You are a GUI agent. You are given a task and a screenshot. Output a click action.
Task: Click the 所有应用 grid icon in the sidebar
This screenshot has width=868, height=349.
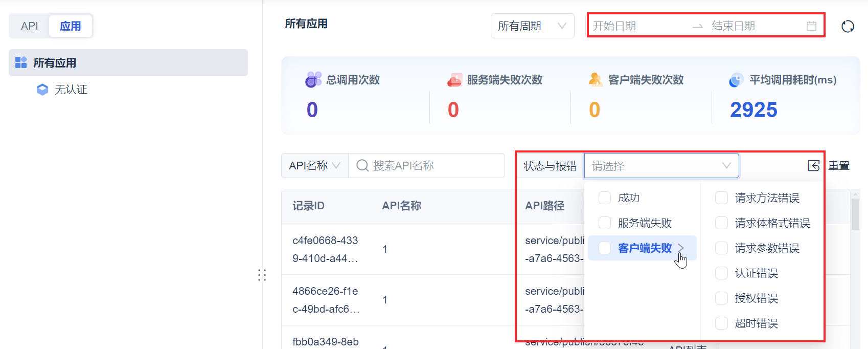(x=21, y=62)
